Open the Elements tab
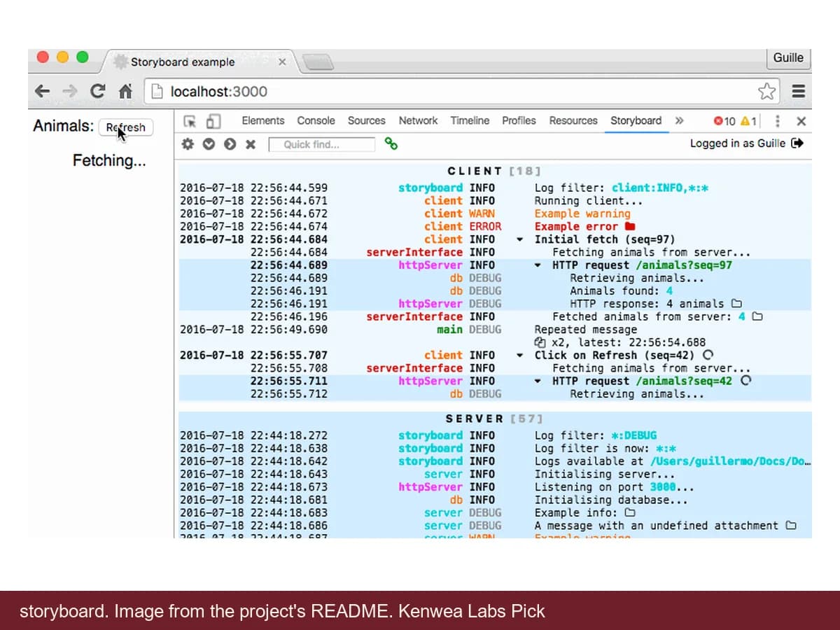 point(263,120)
